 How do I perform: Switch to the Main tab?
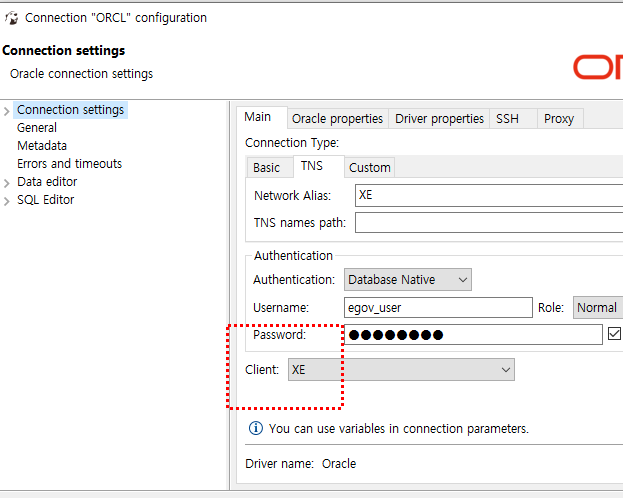[x=261, y=117]
